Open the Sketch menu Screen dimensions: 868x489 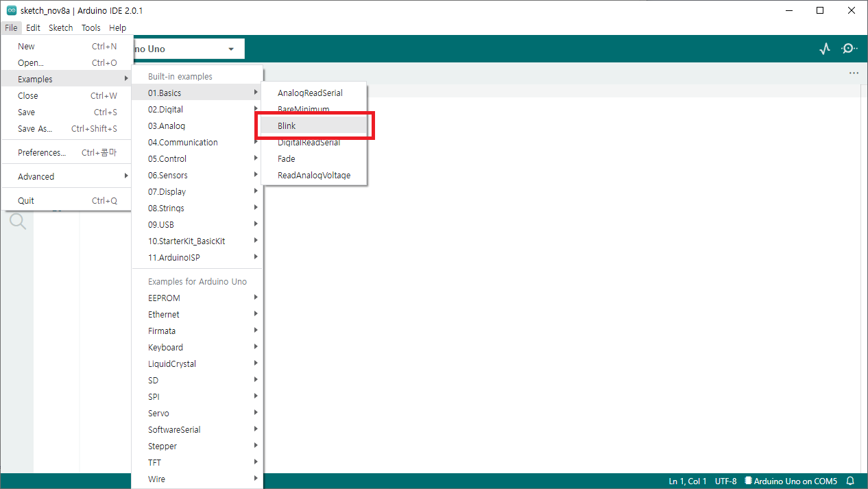pyautogui.click(x=60, y=28)
